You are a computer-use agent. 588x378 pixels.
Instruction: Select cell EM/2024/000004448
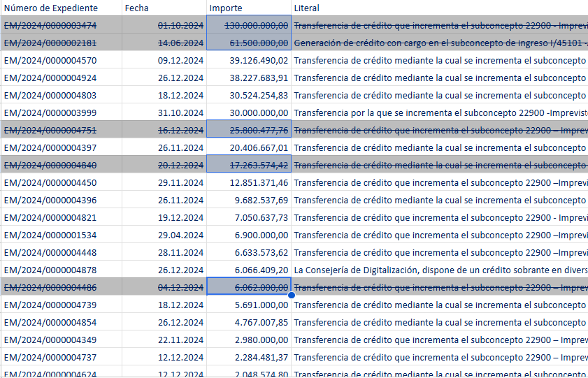(x=61, y=253)
